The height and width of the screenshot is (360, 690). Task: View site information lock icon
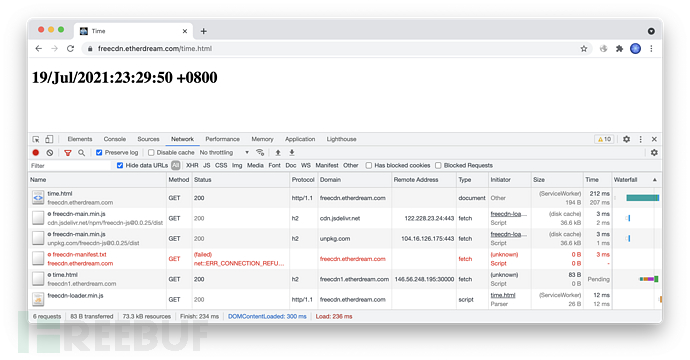tap(90, 49)
